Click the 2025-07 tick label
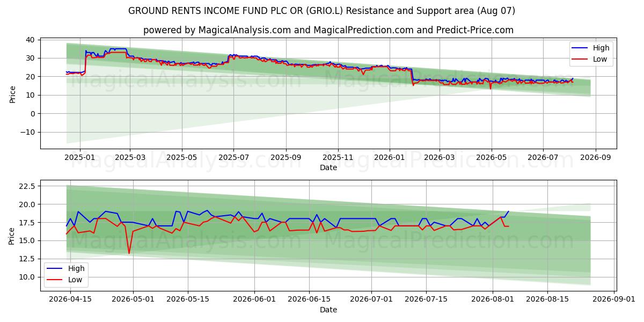Image resolution: width=644 pixels, height=322 pixels. (233, 157)
